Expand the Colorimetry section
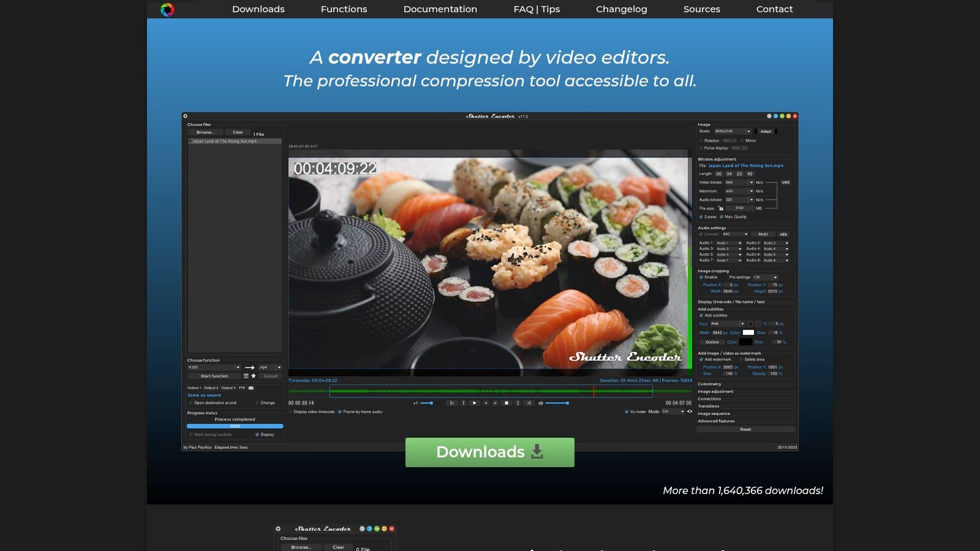Image resolution: width=980 pixels, height=551 pixels. 709,384
